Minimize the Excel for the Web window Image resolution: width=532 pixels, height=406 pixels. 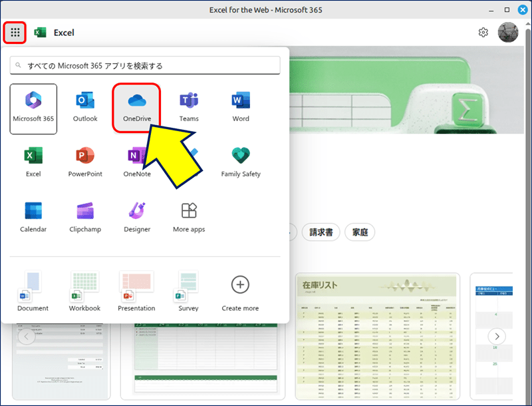491,10
